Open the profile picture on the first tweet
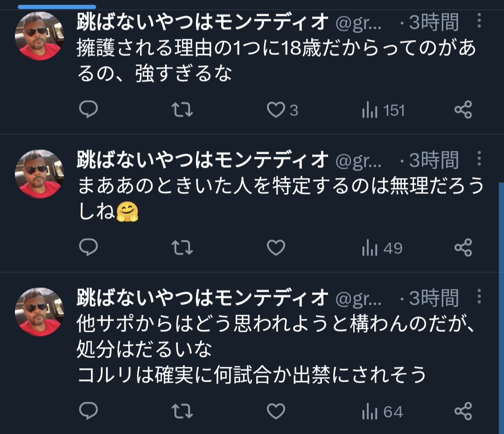Image resolution: width=504 pixels, height=434 pixels. click(x=39, y=36)
